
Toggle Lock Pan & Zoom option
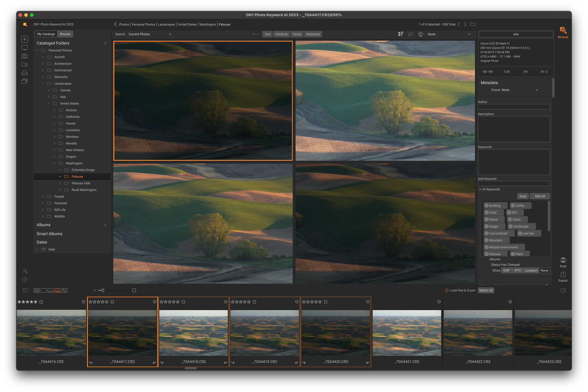(447, 290)
